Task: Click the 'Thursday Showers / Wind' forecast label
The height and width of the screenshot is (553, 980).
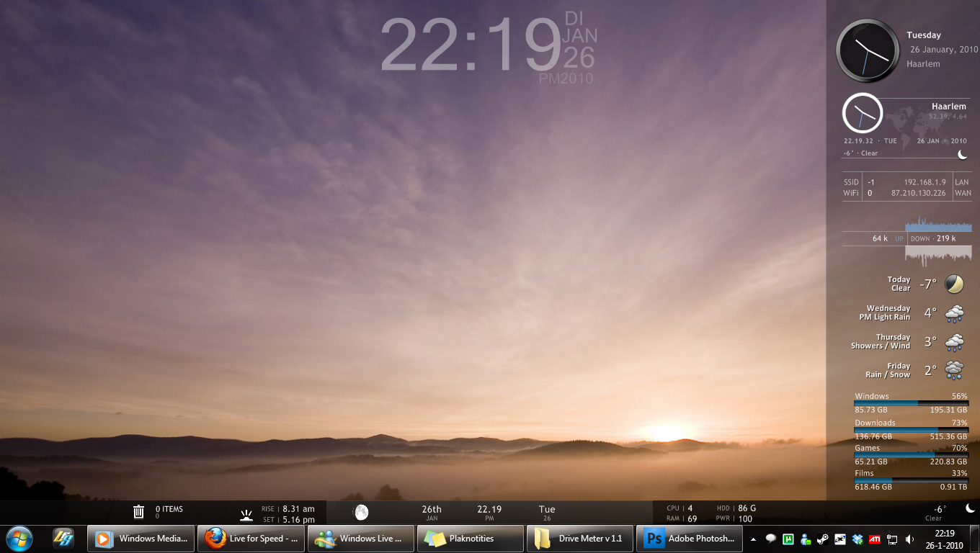Action: pyautogui.click(x=881, y=341)
